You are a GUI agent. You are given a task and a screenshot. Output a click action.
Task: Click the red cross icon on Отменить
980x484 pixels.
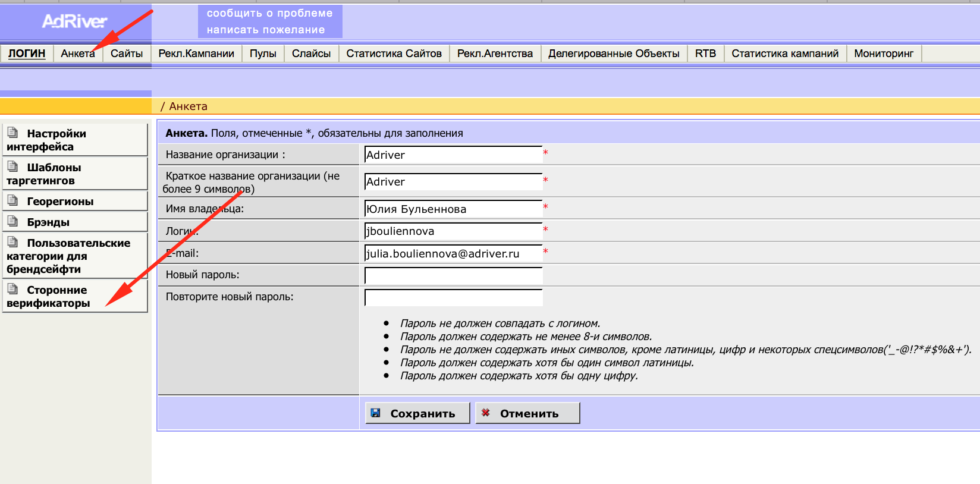tap(486, 413)
